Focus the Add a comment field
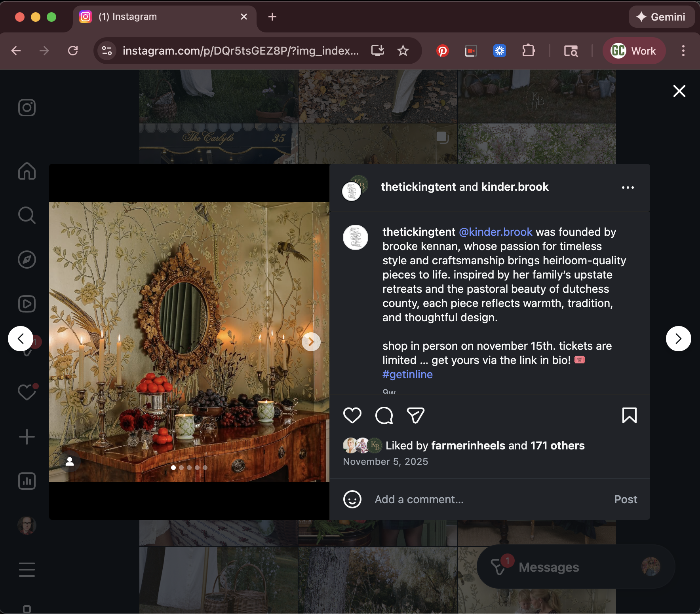700x614 pixels. coord(490,499)
